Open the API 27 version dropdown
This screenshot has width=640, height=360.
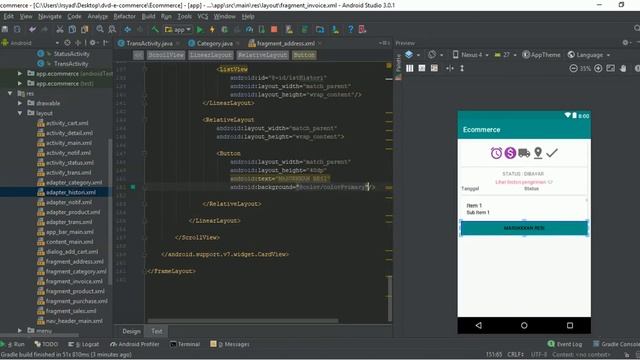point(505,55)
